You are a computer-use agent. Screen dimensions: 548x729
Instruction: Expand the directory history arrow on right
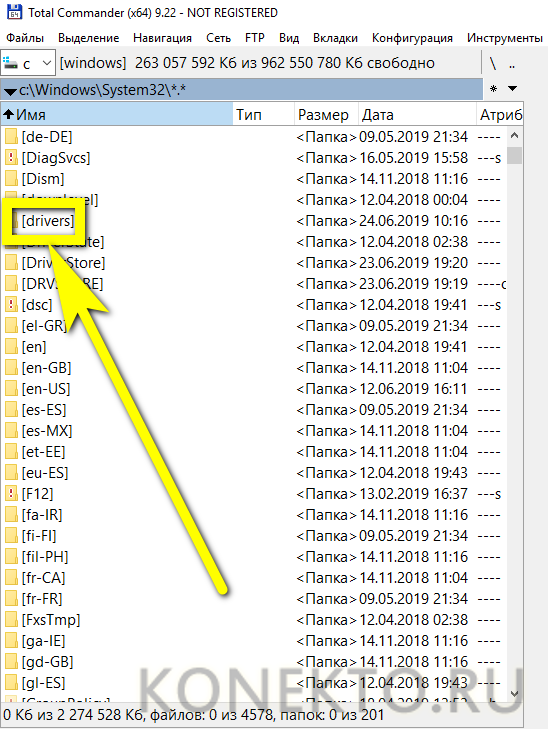tap(513, 88)
